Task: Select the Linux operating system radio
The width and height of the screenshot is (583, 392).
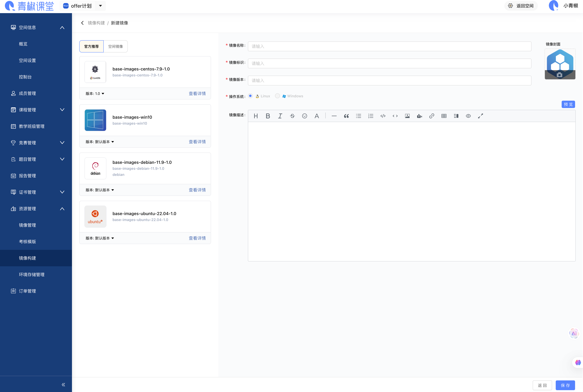Action: tap(250, 96)
